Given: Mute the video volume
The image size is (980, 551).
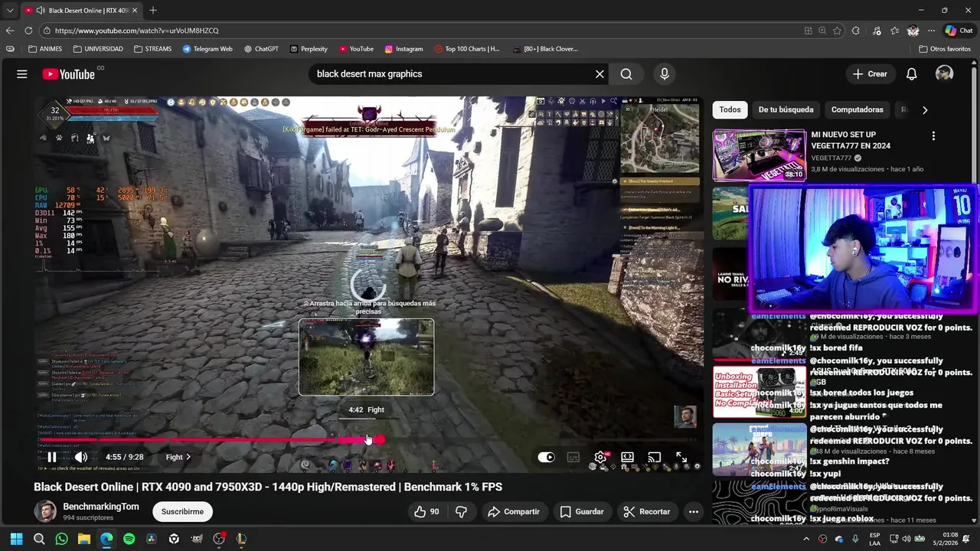Looking at the screenshot, I should (x=80, y=457).
